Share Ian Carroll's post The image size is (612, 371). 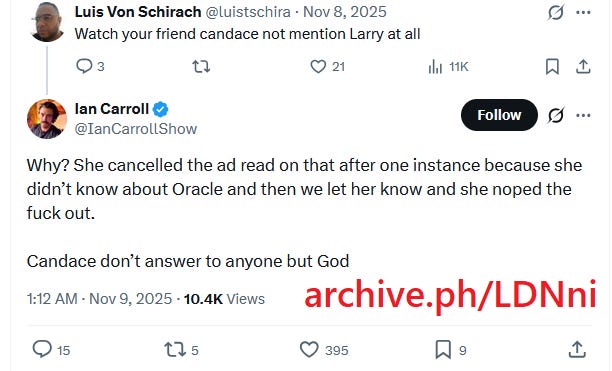[577, 350]
